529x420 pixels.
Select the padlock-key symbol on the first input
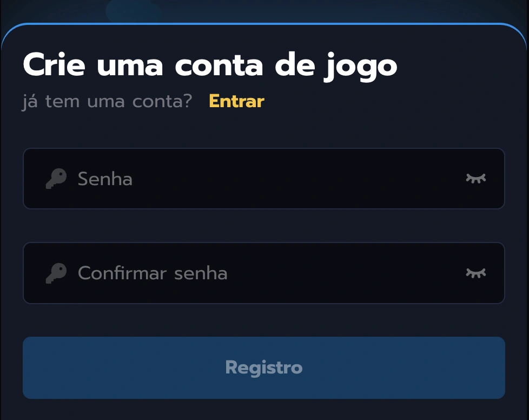coord(56,179)
